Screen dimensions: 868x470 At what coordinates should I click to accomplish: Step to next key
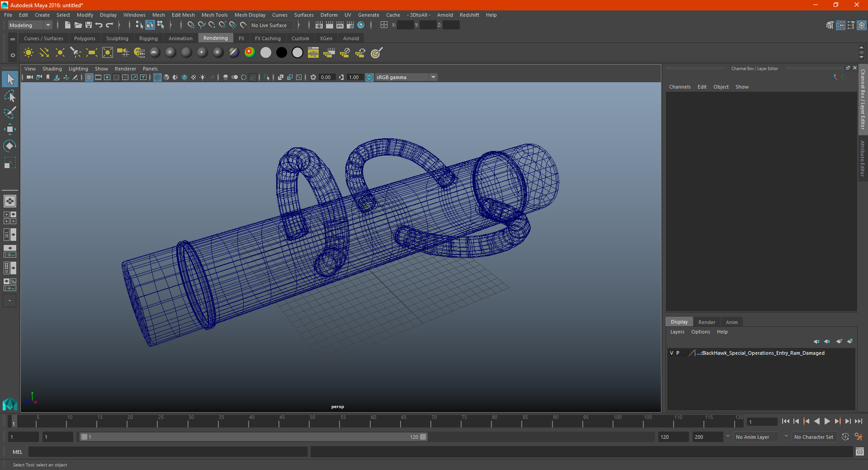(838, 421)
